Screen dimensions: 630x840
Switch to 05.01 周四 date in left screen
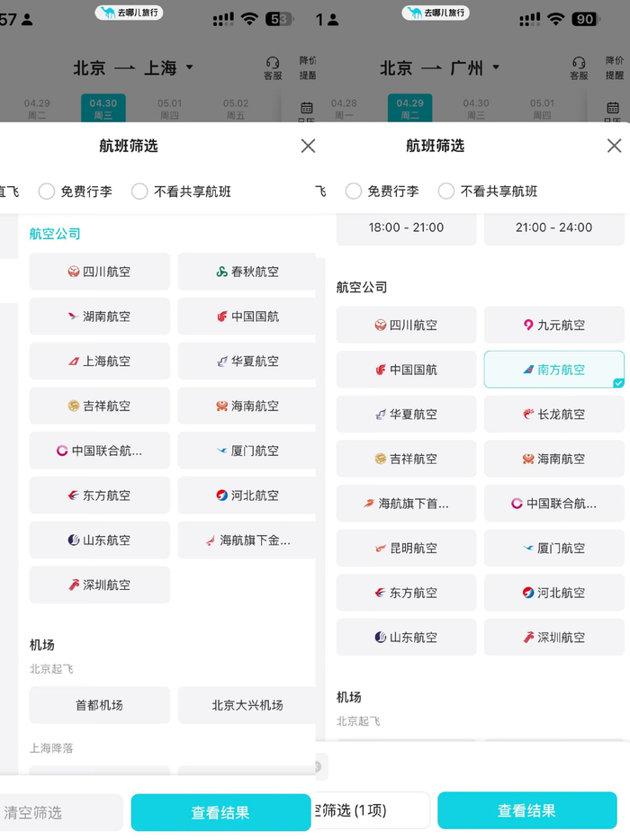pyautogui.click(x=169, y=109)
